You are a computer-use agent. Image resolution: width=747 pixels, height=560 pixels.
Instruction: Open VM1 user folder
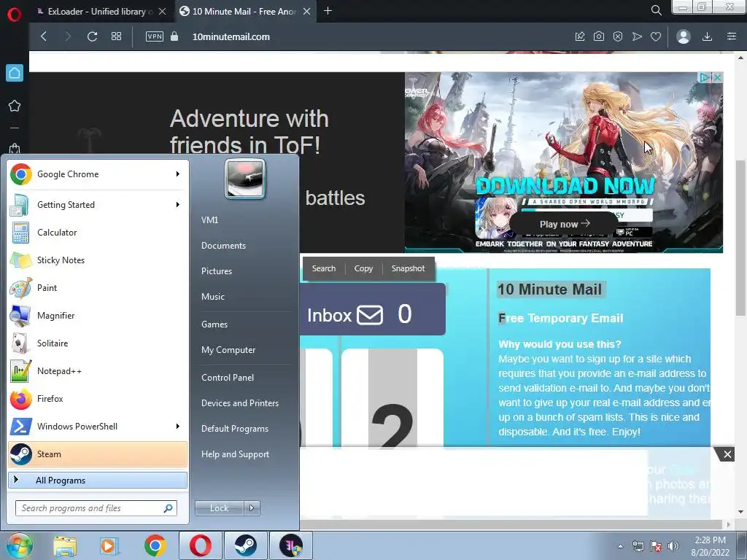coord(209,220)
